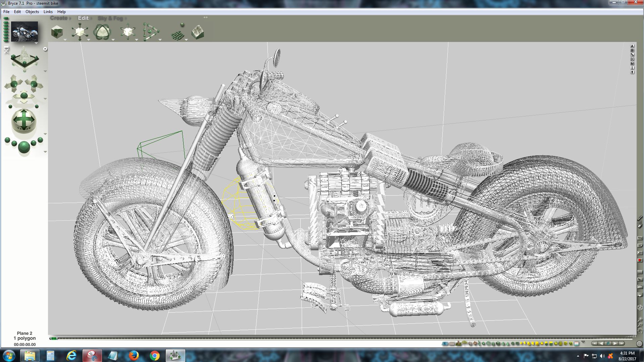The height and width of the screenshot is (362, 644).
Task: Switch to the Sky & Fog palette
Action: [110, 18]
